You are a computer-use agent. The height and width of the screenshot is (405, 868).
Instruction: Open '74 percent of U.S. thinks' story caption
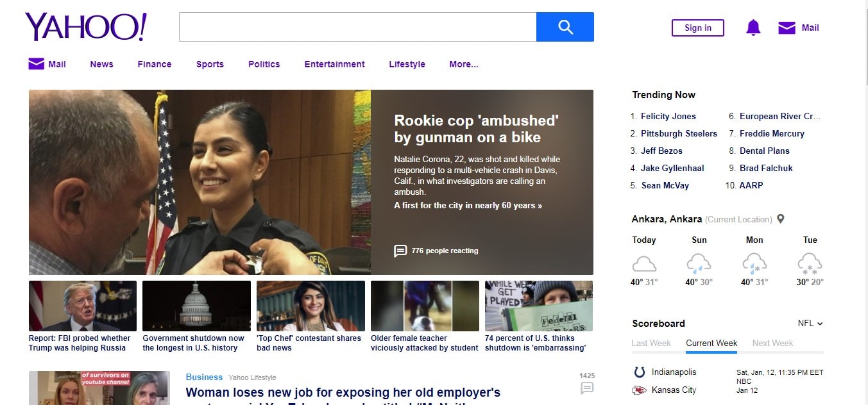pos(535,343)
